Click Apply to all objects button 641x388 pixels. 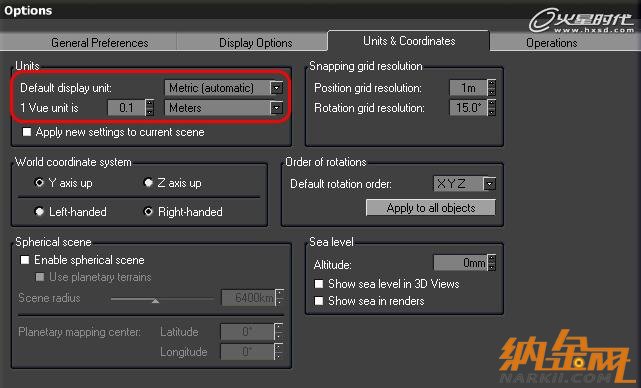tap(431, 208)
